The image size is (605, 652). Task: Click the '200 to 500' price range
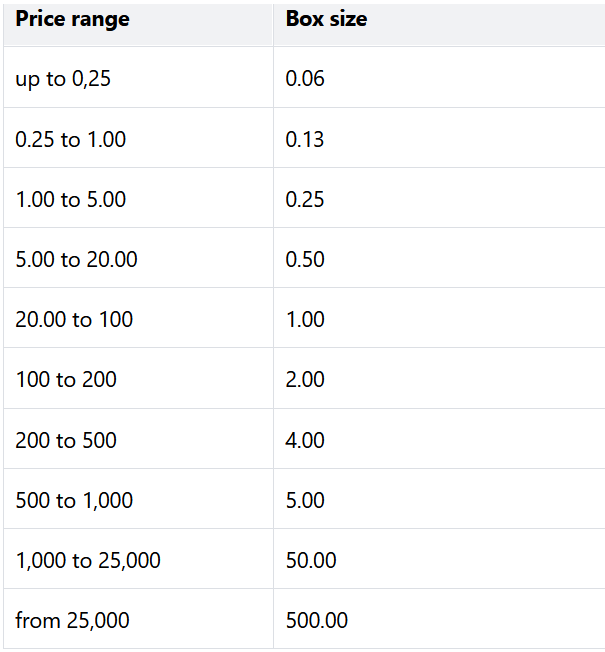(66, 440)
